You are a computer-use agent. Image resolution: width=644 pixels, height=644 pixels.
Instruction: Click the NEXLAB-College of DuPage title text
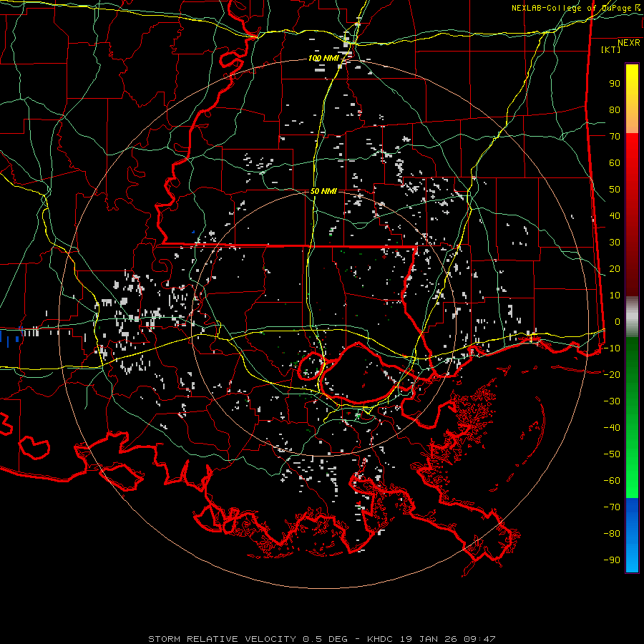point(571,8)
